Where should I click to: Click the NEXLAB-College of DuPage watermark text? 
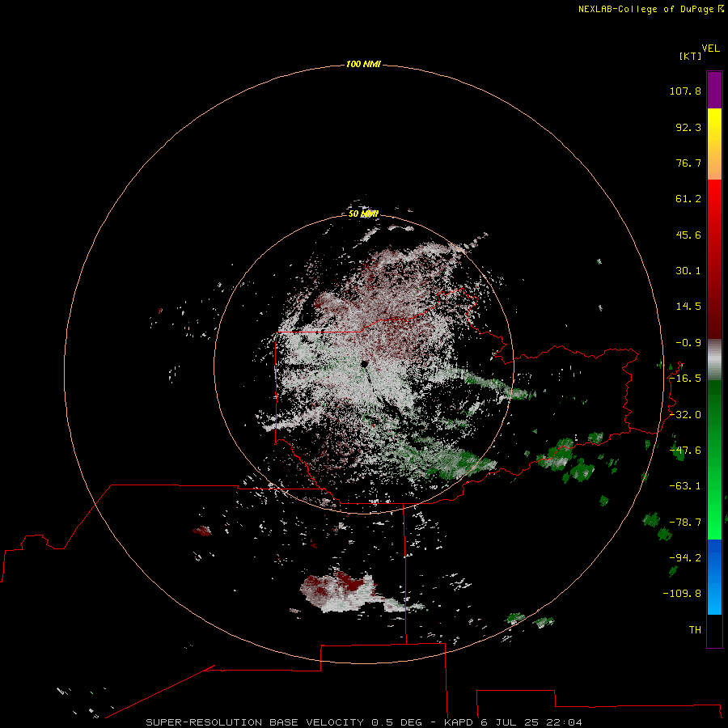click(x=651, y=9)
